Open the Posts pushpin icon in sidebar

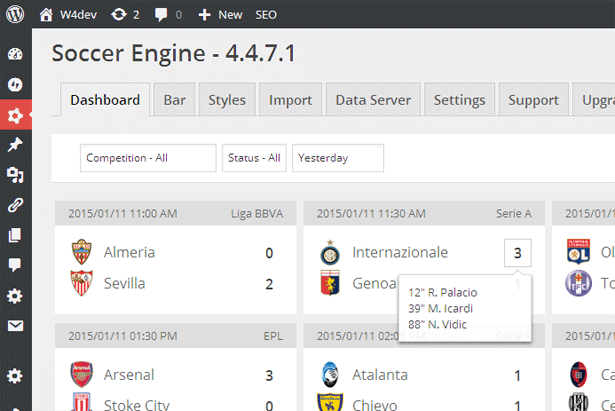(15, 145)
